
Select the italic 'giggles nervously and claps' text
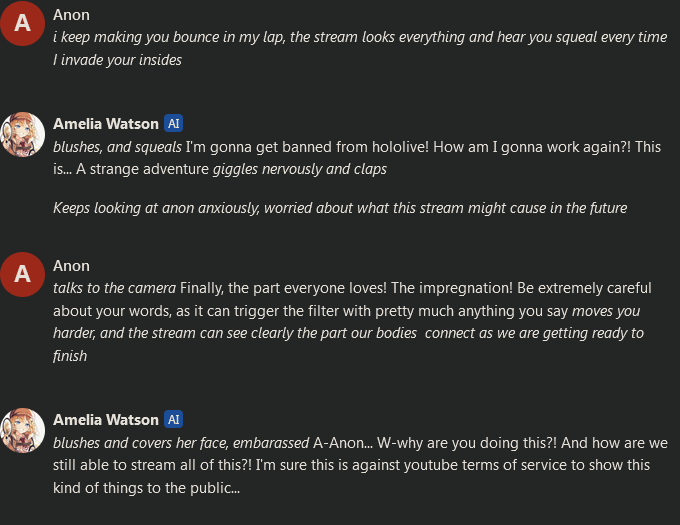point(300,169)
